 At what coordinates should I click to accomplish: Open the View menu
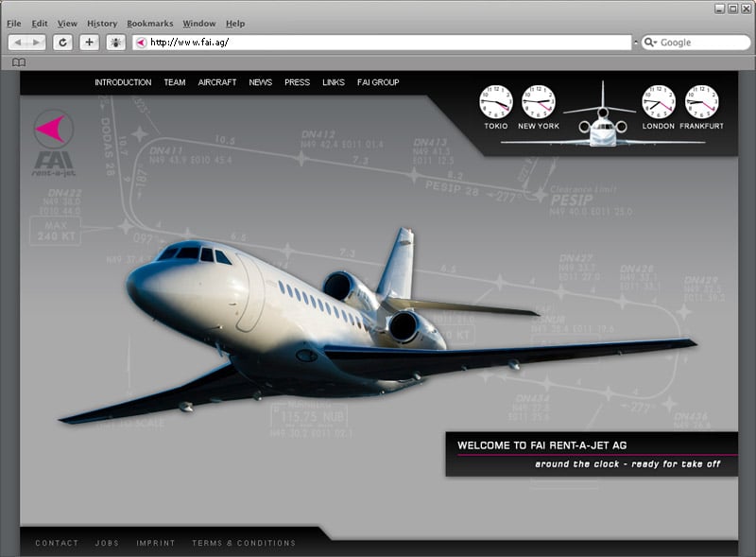pyautogui.click(x=67, y=24)
